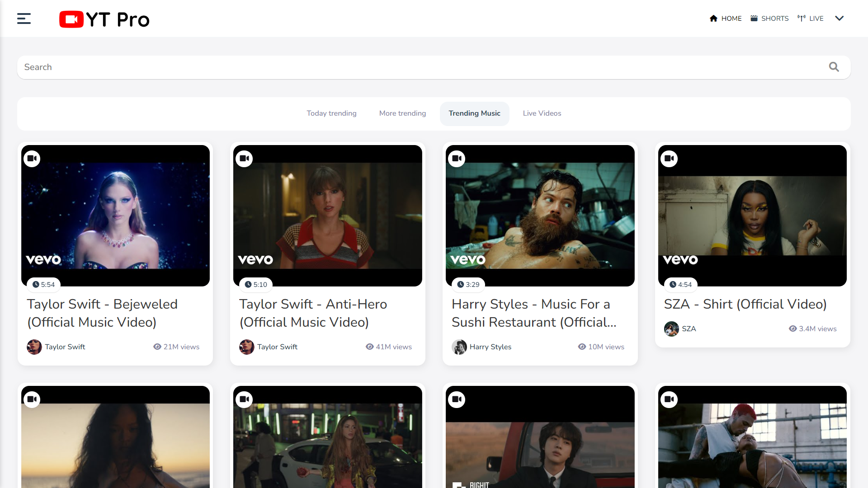Focus the Search input field
The height and width of the screenshot is (488, 868).
[x=434, y=67]
